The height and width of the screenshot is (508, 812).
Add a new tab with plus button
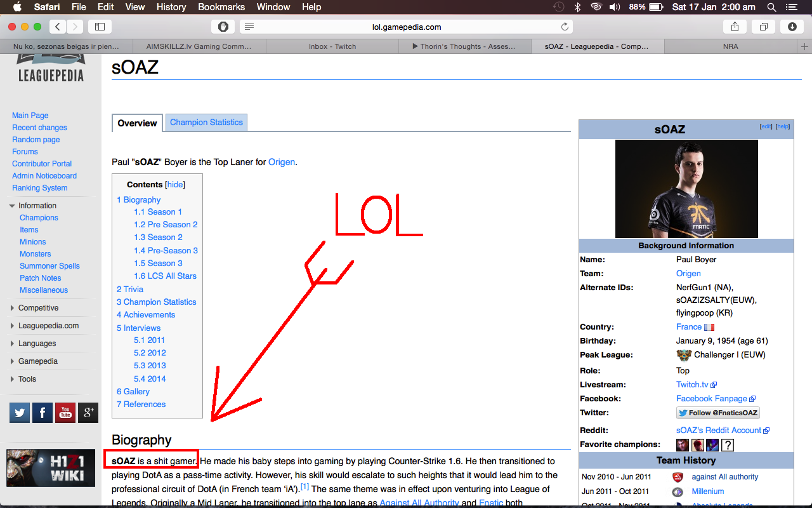point(805,46)
